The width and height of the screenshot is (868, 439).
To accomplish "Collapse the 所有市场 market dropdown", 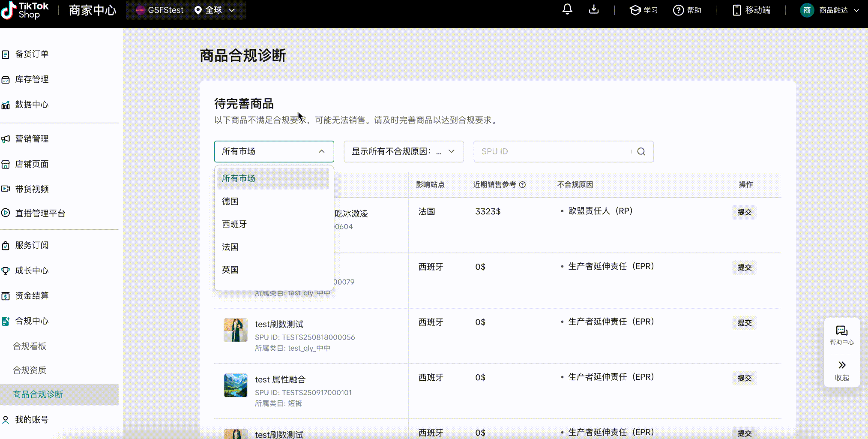I will pyautogui.click(x=321, y=151).
